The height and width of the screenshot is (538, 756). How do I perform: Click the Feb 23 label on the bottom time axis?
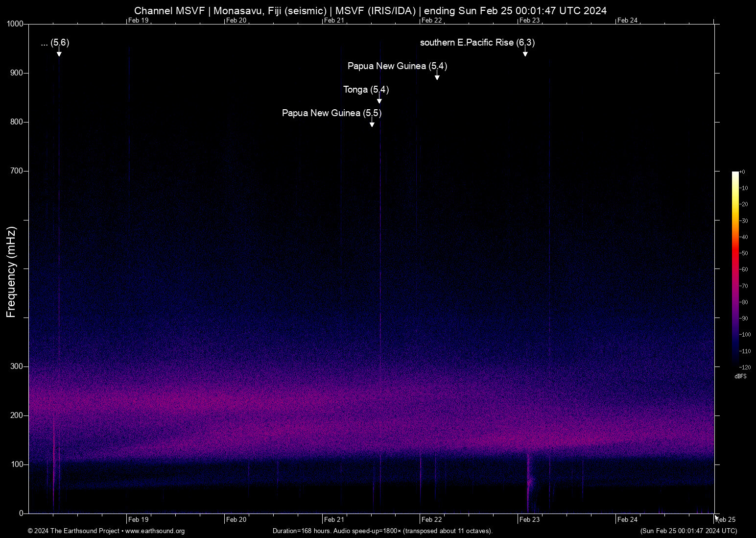[x=530, y=519]
